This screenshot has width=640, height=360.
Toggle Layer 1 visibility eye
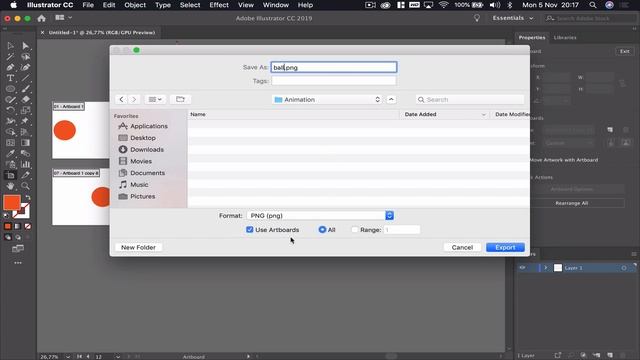(522, 268)
